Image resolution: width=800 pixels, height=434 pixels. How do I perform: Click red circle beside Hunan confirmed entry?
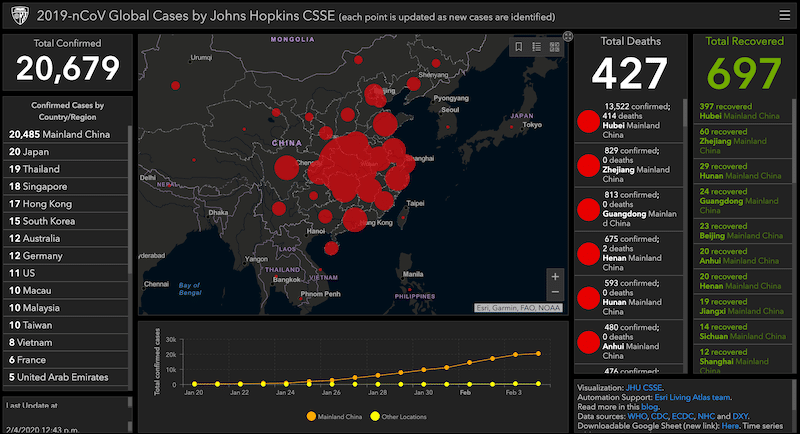(x=588, y=298)
